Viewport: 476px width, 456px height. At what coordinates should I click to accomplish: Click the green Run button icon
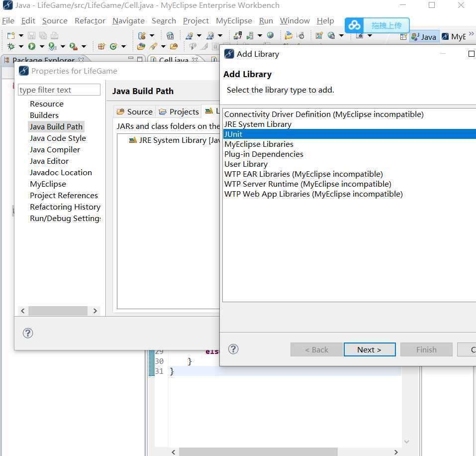(x=31, y=46)
